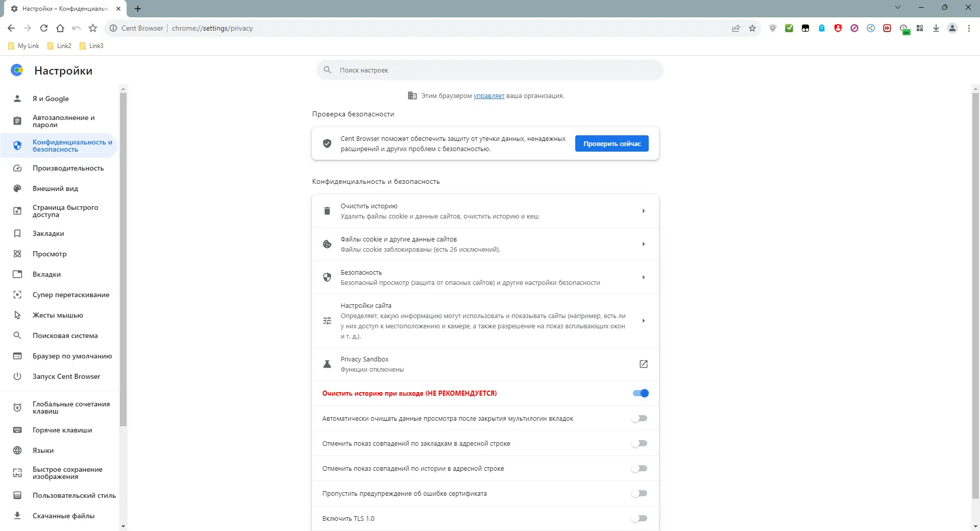Disable Очистить историю при выходе toggle

click(641, 393)
